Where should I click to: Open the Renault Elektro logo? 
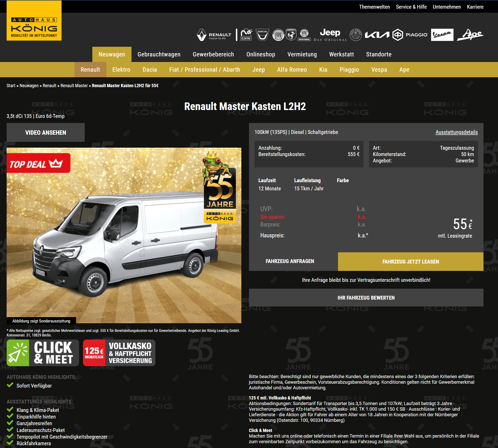coord(246,35)
